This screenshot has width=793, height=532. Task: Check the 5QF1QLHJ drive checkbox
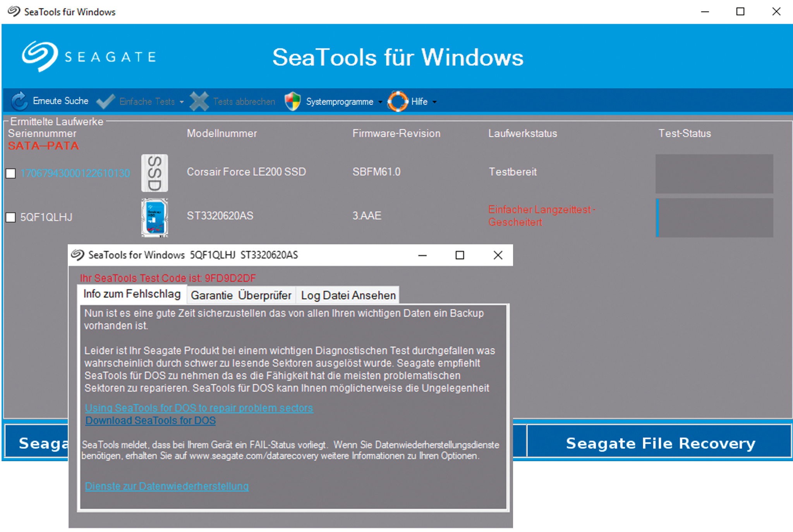[x=11, y=217]
